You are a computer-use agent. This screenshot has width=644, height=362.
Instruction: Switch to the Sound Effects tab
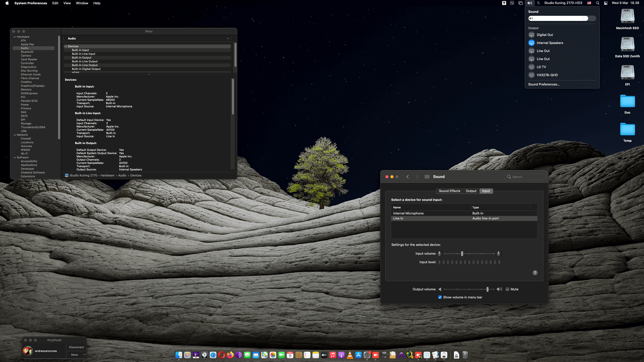[449, 191]
